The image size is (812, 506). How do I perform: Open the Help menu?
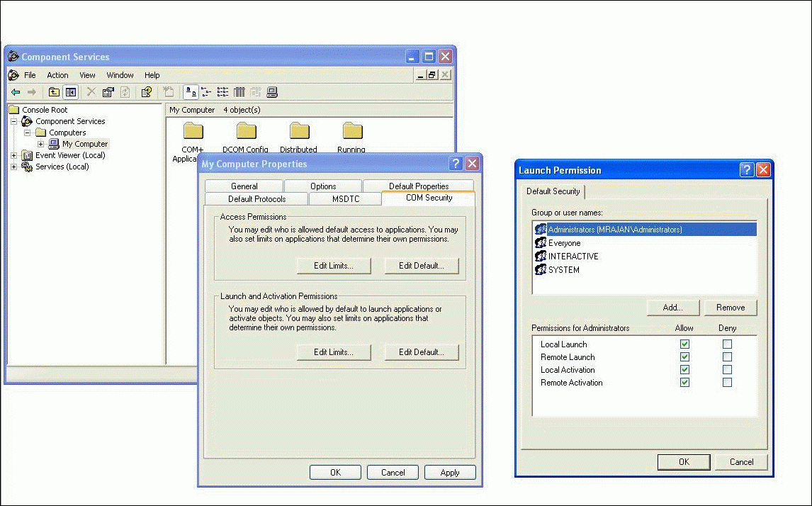(152, 75)
